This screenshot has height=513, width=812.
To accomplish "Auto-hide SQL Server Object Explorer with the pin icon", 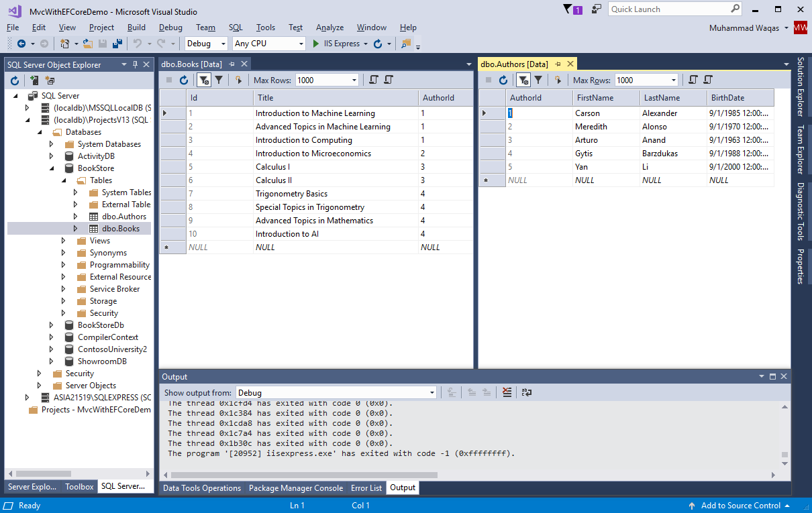I will click(136, 64).
